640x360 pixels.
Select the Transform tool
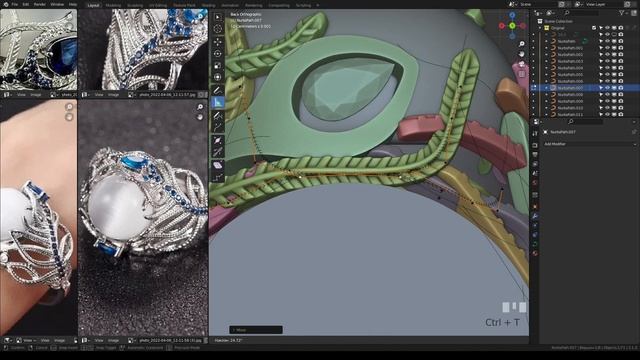tap(218, 77)
